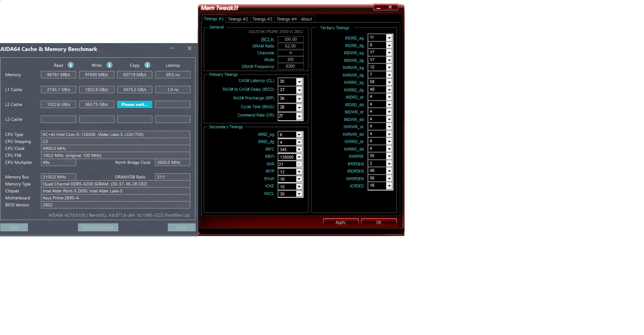Click the BIOS Version value 2802
This screenshot has height=335, width=644.
(116, 205)
